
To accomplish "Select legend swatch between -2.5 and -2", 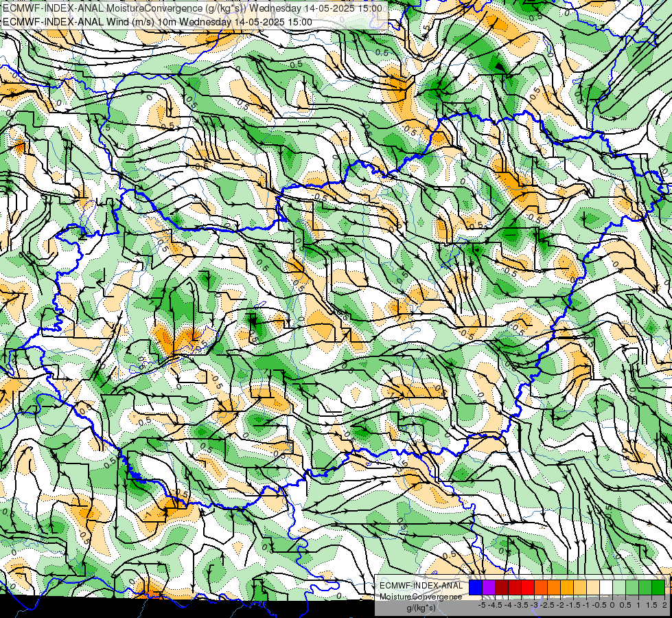I will (x=554, y=587).
